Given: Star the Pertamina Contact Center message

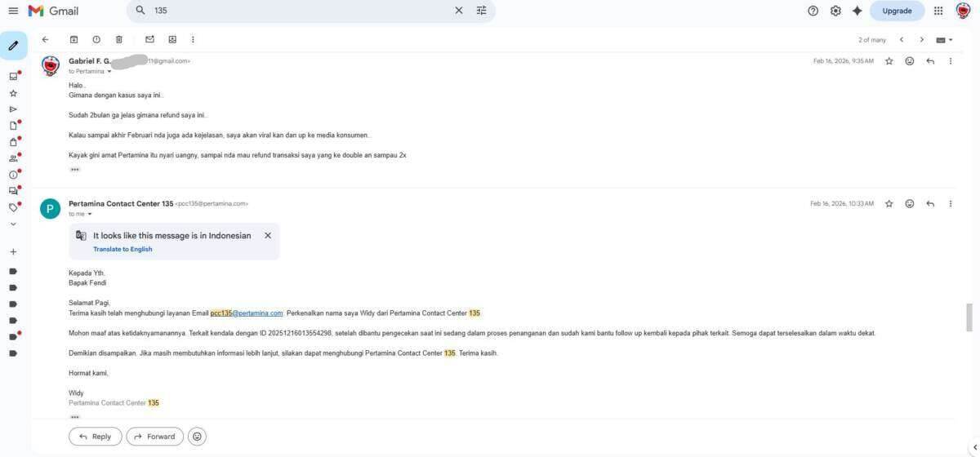Looking at the screenshot, I should click(x=889, y=204).
